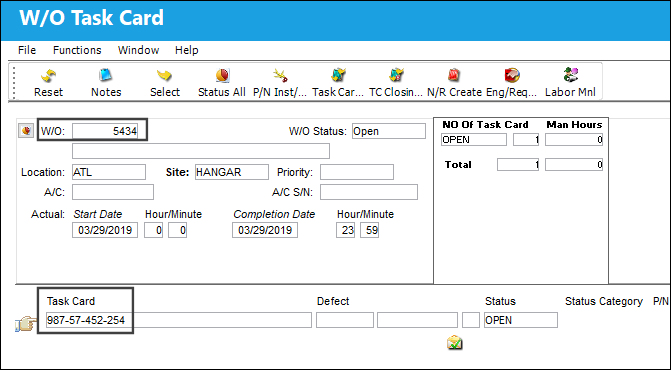This screenshot has height=370, width=671.
Task: Click the Status All toolbar icon
Action: click(222, 76)
